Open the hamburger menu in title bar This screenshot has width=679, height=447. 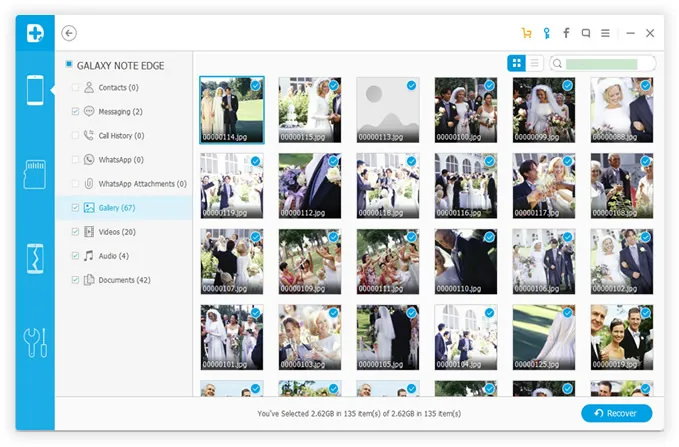(605, 33)
